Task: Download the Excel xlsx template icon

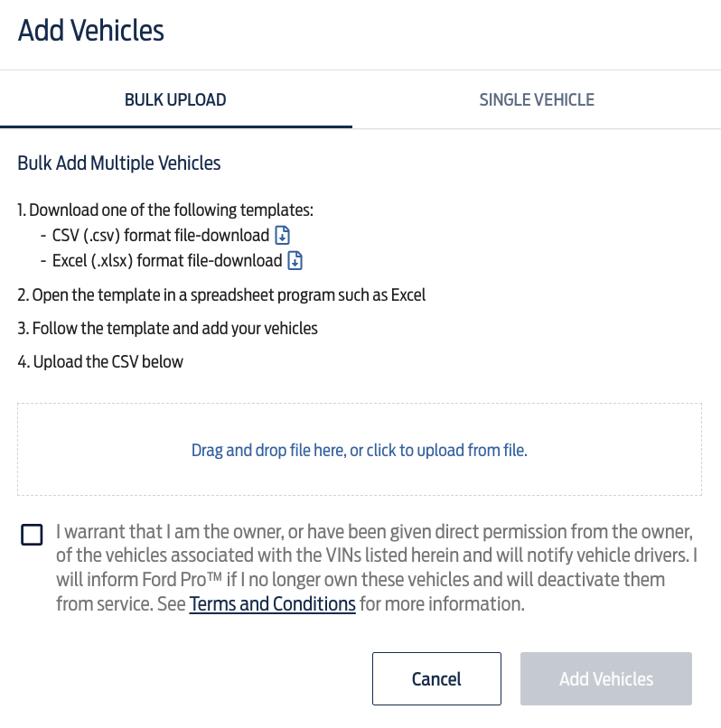Action: coord(295,260)
